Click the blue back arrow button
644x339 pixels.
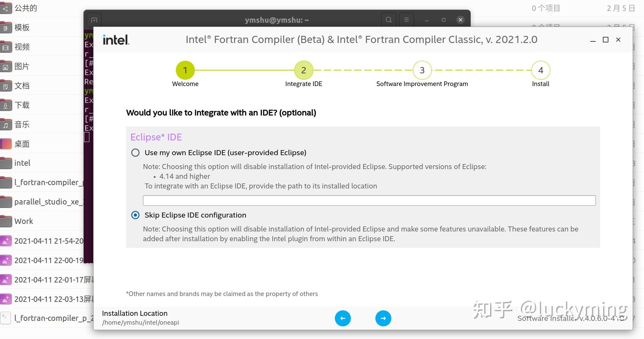[343, 318]
